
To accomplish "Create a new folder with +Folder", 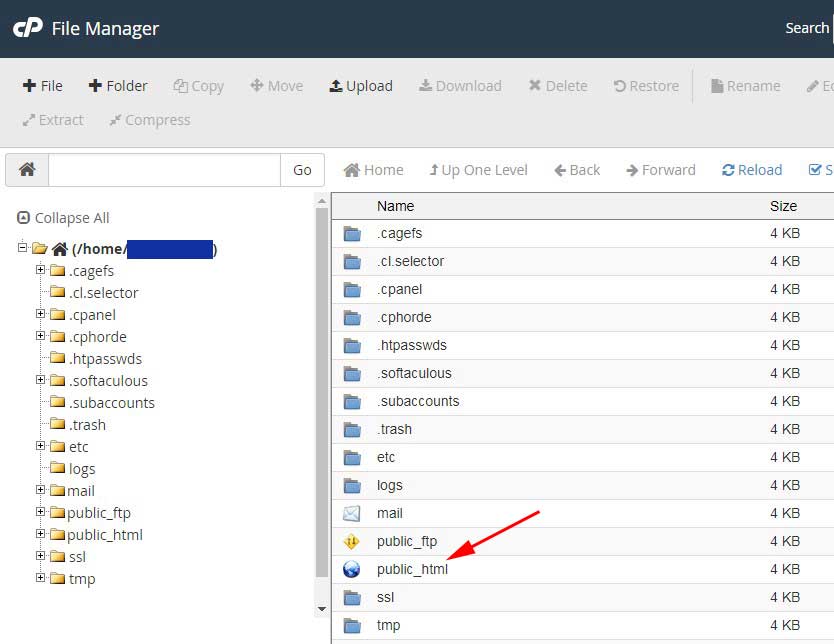I will point(118,86).
